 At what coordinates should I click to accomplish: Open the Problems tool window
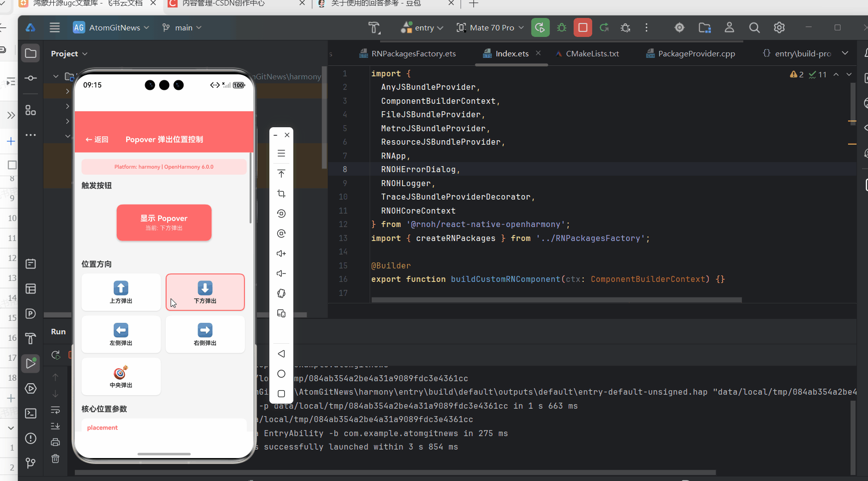(30, 438)
